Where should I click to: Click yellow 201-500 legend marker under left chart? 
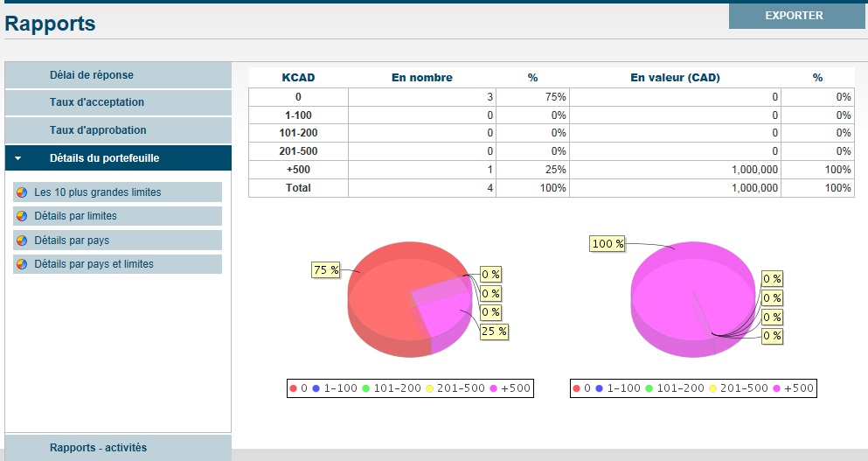coord(429,388)
